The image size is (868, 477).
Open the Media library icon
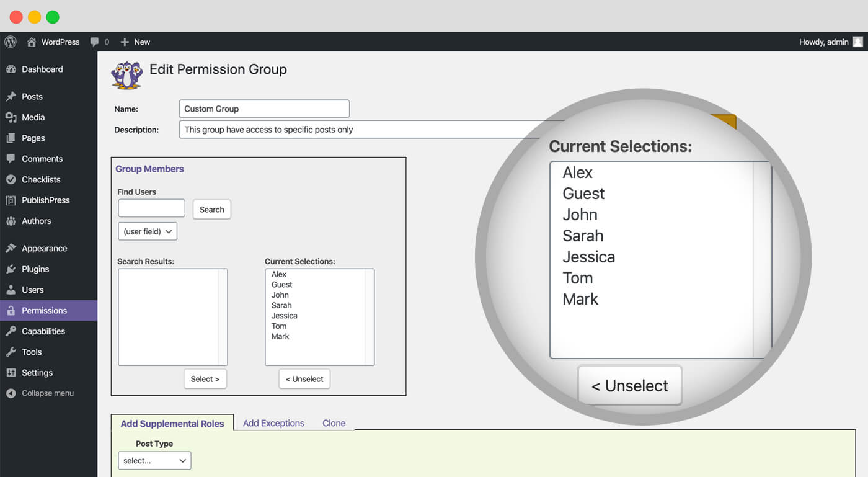point(11,117)
